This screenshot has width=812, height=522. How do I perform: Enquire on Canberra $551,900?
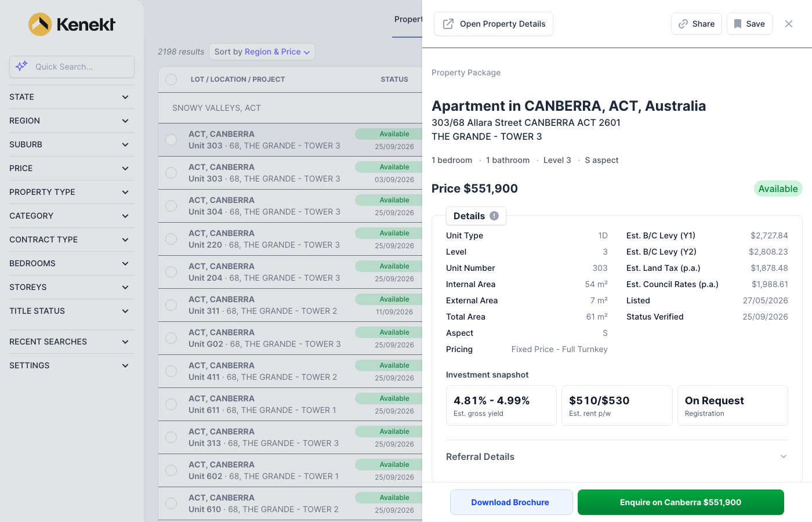click(681, 502)
